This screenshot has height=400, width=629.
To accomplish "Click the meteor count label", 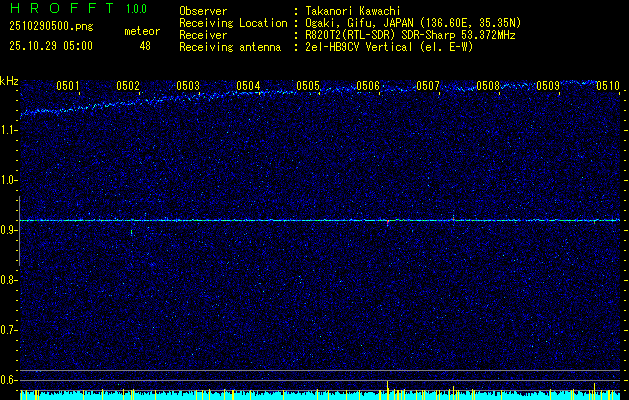I will 142,31.
